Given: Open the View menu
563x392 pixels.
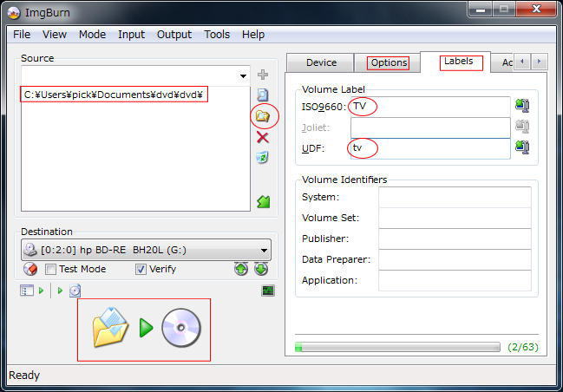Looking at the screenshot, I should pos(55,35).
